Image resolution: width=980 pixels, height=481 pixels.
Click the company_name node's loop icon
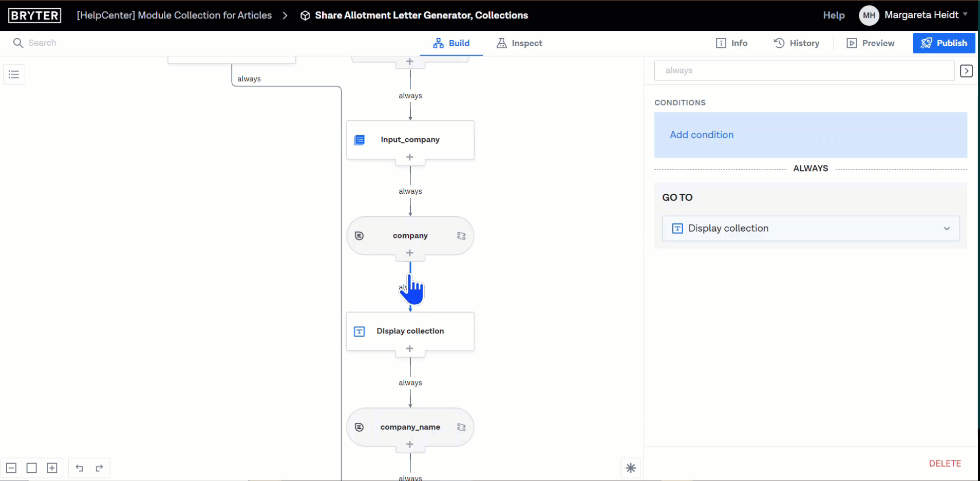461,427
